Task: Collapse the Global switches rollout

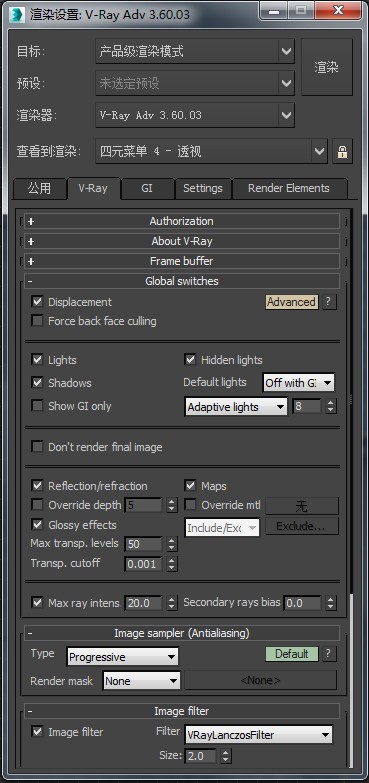Action: click(x=182, y=281)
